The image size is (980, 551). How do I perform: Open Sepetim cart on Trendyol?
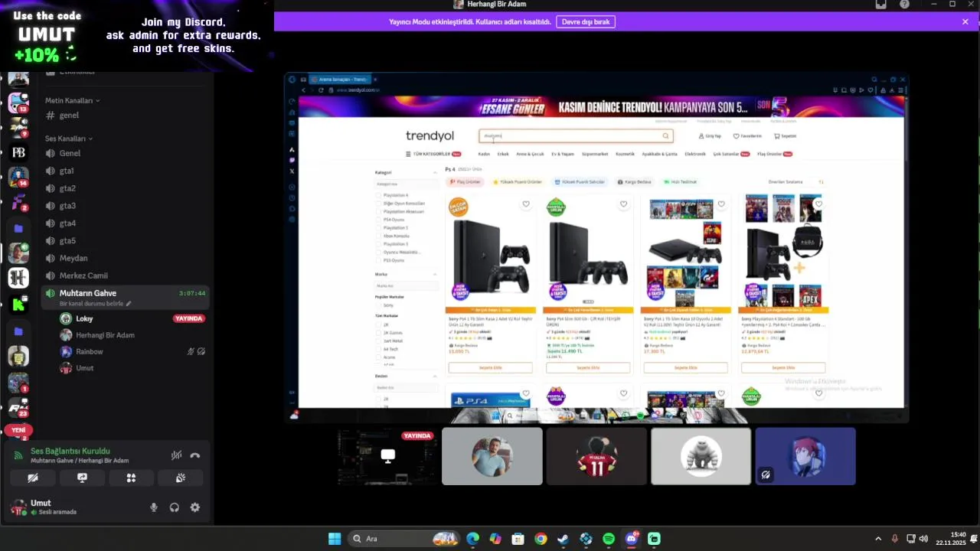[786, 136]
